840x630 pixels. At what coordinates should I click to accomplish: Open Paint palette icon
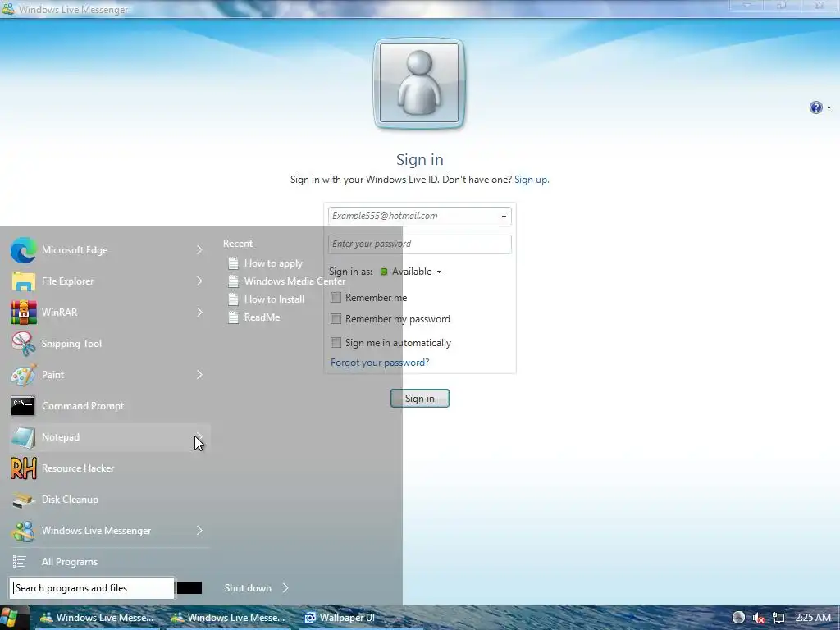24,374
